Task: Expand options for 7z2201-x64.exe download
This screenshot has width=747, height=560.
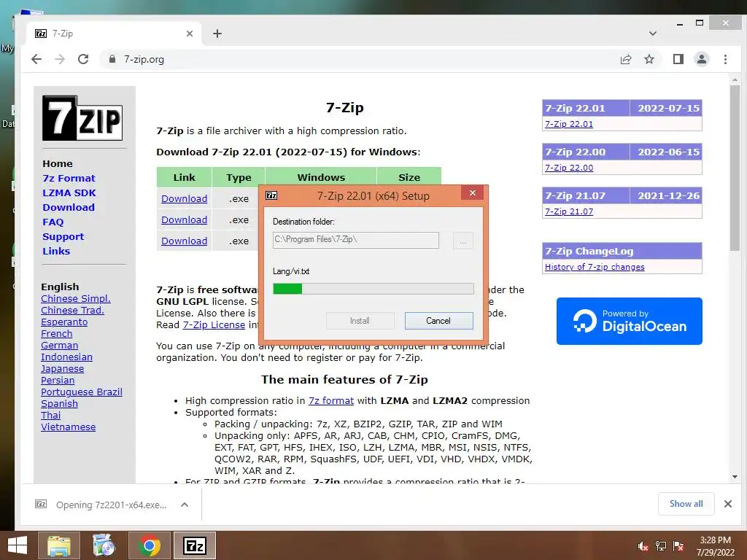Action: coord(185,505)
